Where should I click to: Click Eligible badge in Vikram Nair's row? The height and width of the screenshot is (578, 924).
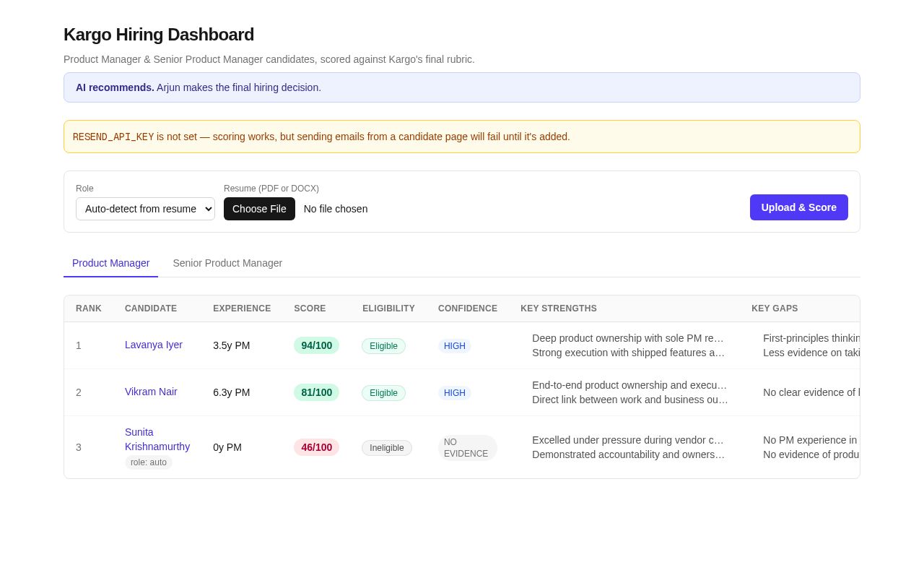tap(383, 393)
